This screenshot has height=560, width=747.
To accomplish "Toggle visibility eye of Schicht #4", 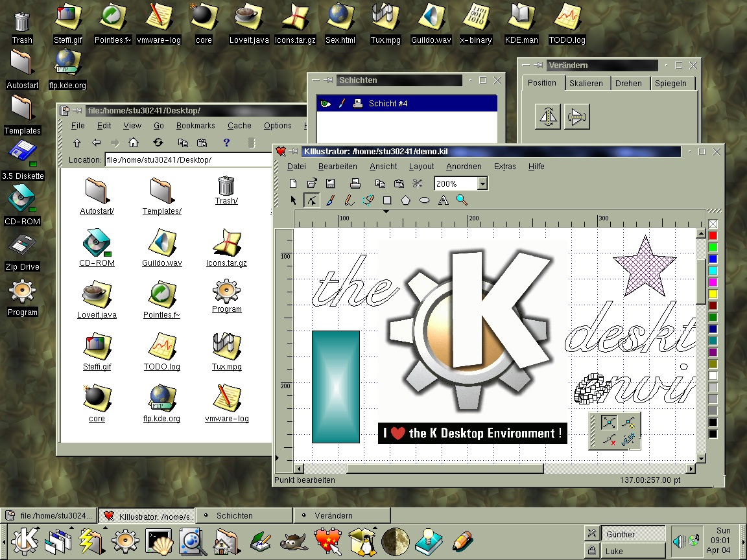I will click(326, 104).
